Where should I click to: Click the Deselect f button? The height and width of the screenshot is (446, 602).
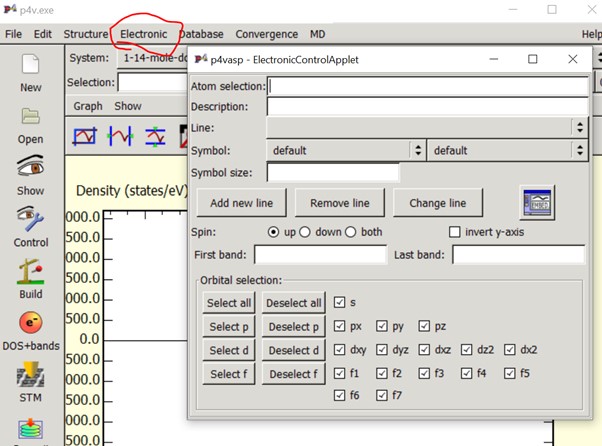[294, 374]
